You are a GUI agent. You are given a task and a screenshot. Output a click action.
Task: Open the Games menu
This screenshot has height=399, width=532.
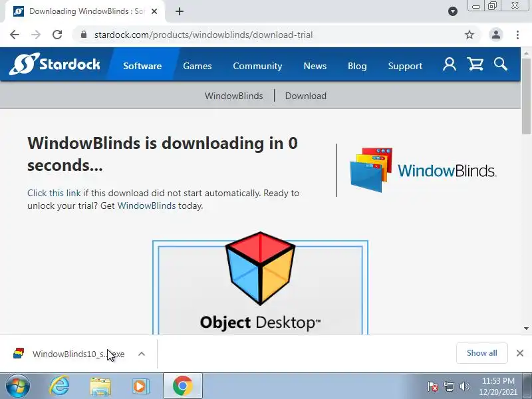pyautogui.click(x=197, y=65)
